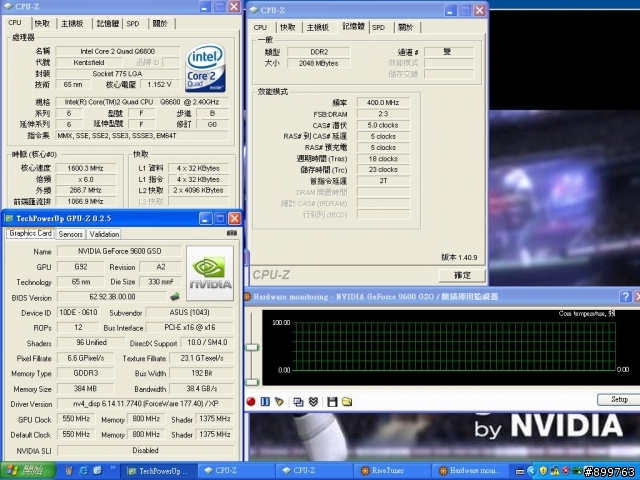Viewport: 640px width, 480px height.
Task: Open the yellow folder icon in monitoring toolbar
Action: (347, 402)
